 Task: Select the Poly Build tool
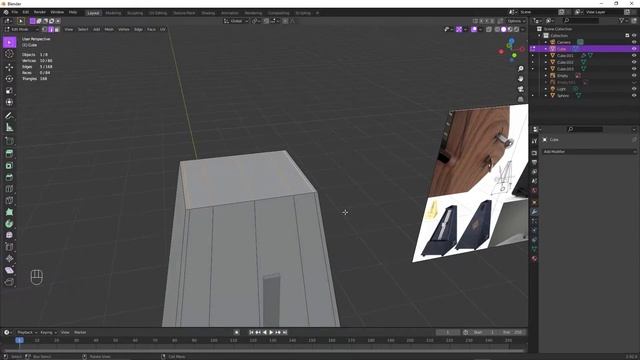tap(9, 212)
